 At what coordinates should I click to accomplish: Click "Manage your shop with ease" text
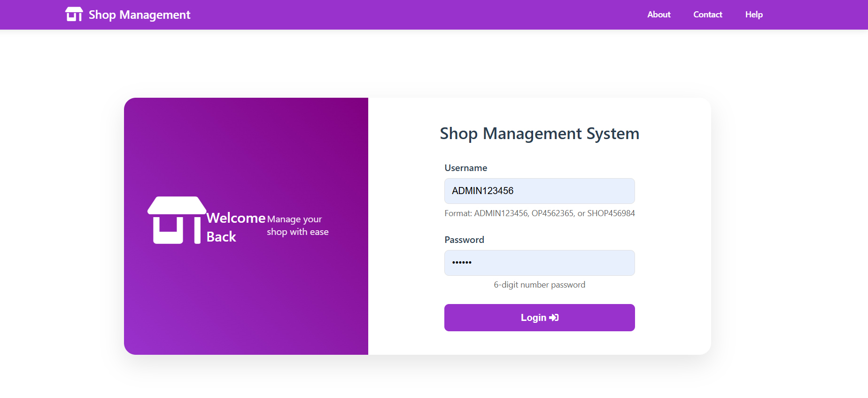point(298,226)
